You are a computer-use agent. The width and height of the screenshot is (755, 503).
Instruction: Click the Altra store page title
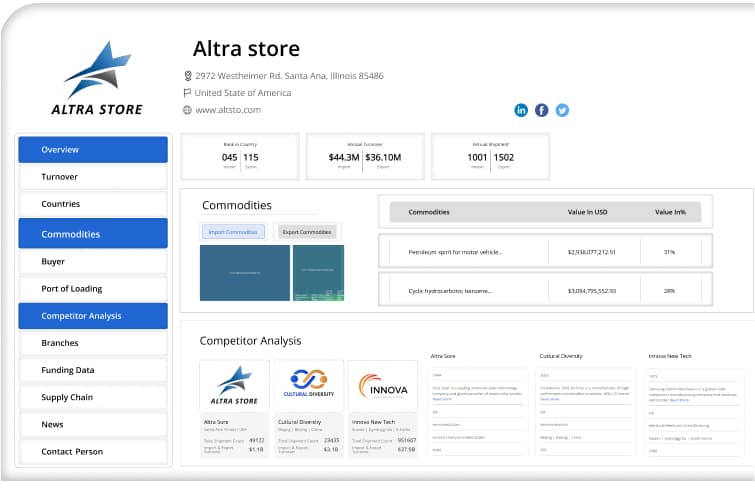[x=246, y=49]
